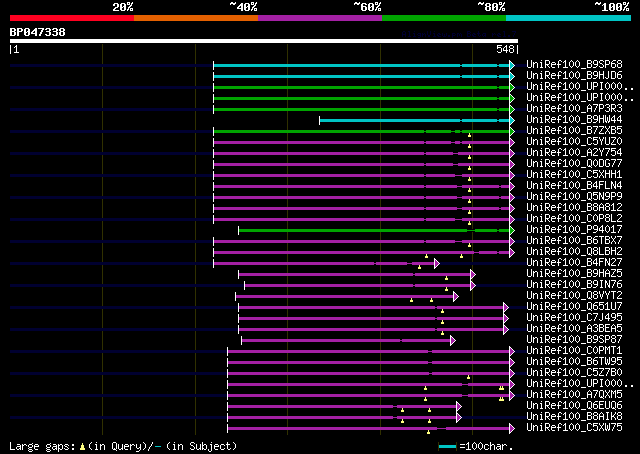Click the cyan arrowhead on B9SP68 row
This screenshot has width=640, height=454.
click(x=512, y=65)
